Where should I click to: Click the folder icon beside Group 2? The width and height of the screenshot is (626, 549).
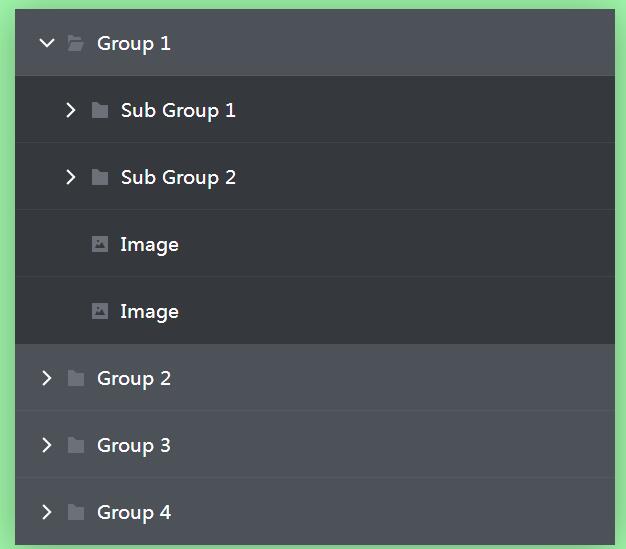point(75,378)
